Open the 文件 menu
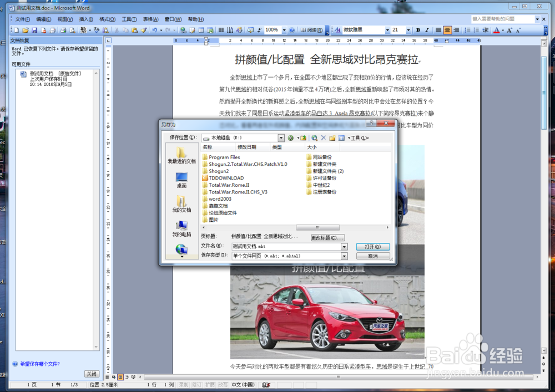 (x=22, y=19)
